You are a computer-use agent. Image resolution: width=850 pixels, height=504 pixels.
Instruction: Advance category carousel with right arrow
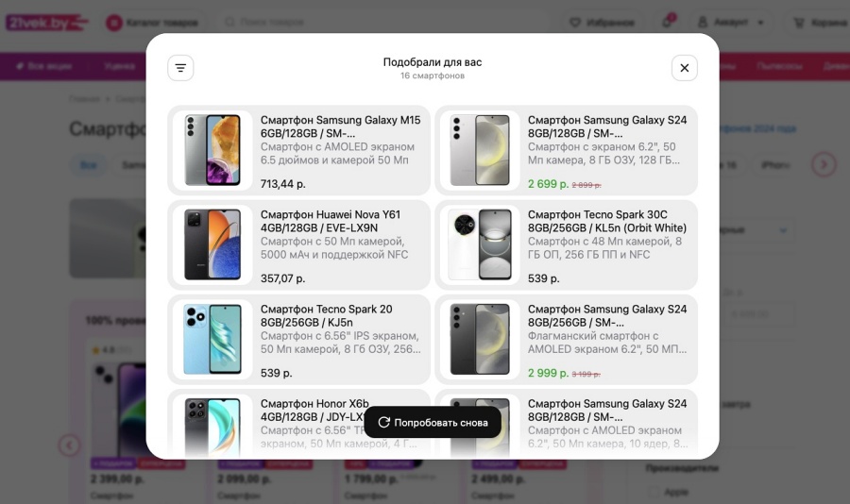tap(824, 164)
